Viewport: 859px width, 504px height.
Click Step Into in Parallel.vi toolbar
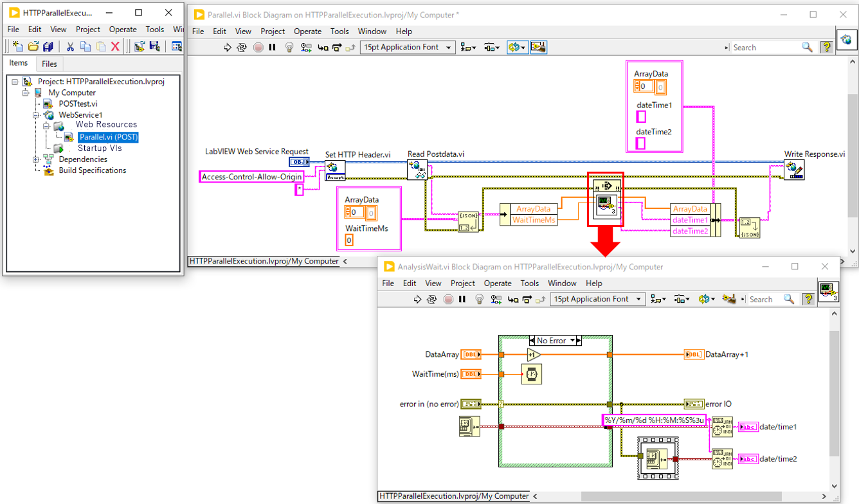pyautogui.click(x=323, y=47)
